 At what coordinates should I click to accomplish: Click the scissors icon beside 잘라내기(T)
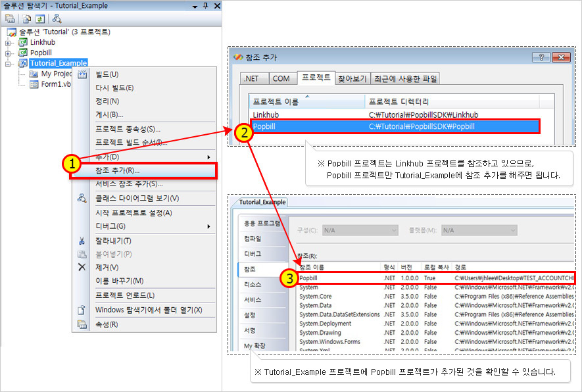click(82, 241)
